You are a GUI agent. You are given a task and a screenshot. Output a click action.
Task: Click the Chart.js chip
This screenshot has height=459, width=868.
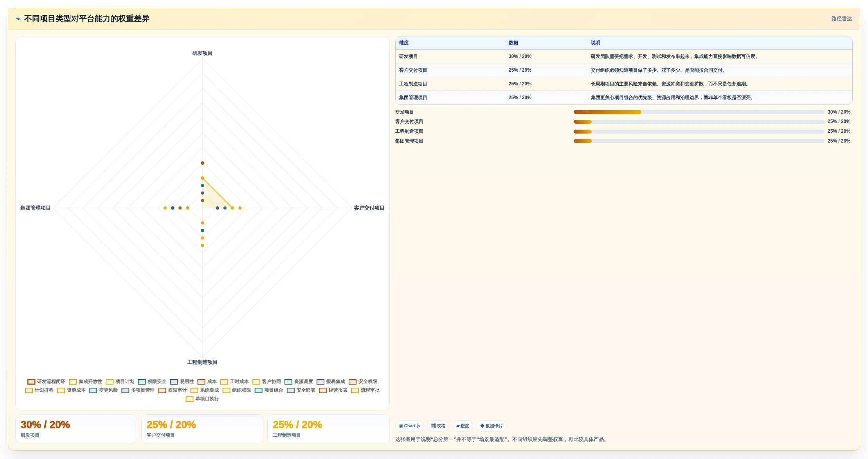click(409, 426)
